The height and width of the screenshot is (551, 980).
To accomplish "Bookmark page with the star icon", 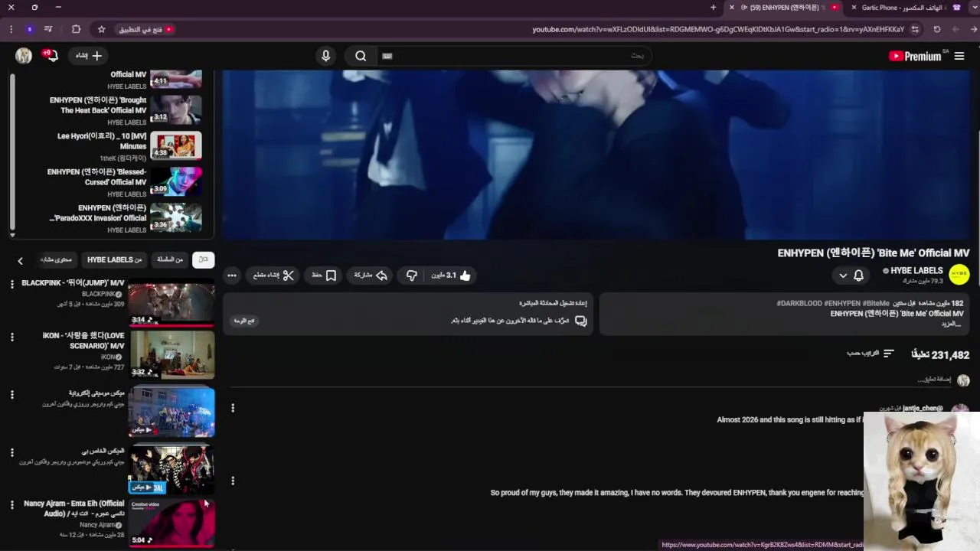I will pyautogui.click(x=101, y=29).
